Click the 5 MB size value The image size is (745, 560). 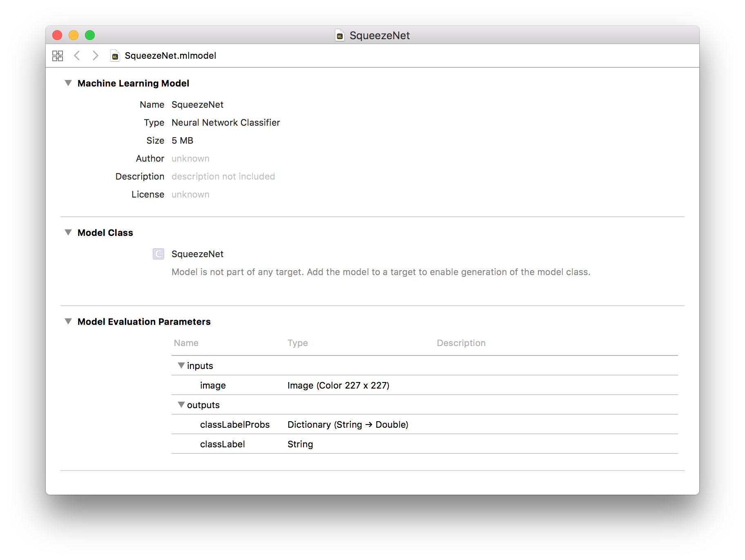pyautogui.click(x=183, y=140)
